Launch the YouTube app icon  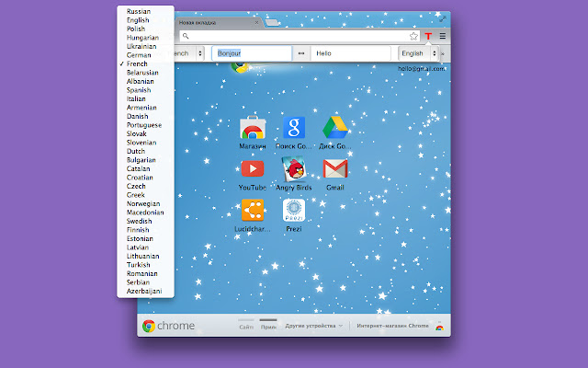tap(253, 168)
